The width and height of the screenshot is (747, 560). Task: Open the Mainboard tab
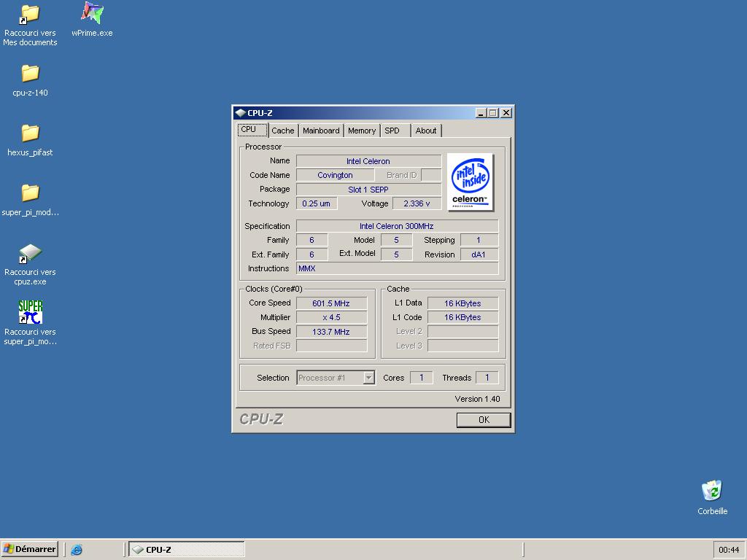pyautogui.click(x=321, y=131)
